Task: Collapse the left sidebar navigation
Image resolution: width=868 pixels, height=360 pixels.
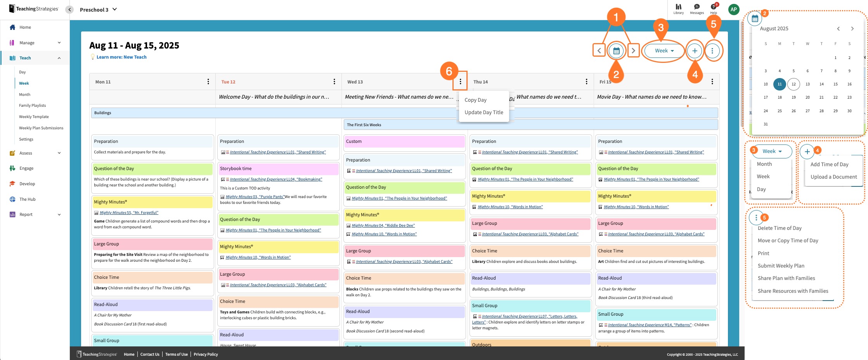Action: [69, 10]
